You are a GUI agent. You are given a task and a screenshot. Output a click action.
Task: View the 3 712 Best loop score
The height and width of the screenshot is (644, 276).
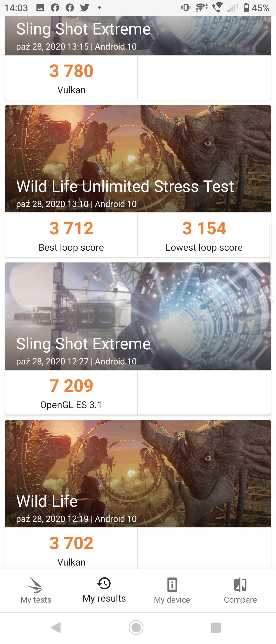pyautogui.click(x=71, y=235)
